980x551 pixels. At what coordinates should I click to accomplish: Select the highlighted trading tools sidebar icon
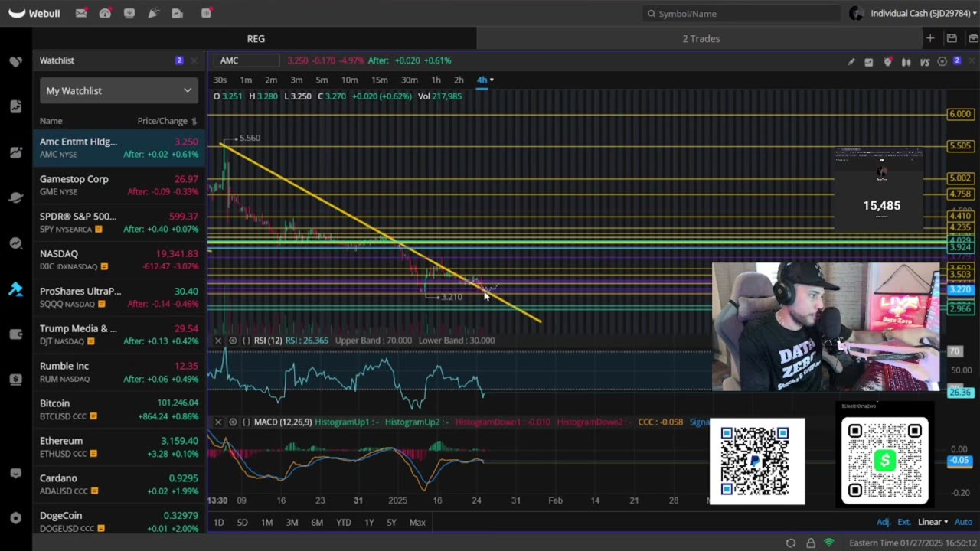click(x=16, y=289)
